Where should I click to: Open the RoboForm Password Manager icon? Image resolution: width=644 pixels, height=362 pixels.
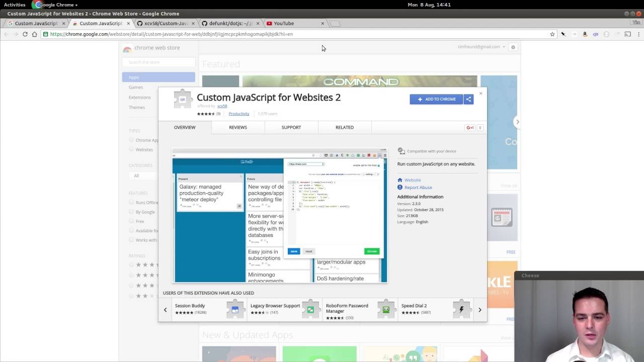[x=386, y=309]
